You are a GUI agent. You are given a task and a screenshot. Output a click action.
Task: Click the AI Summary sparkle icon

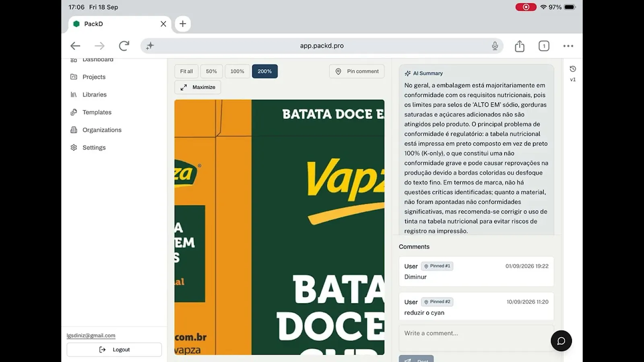coord(408,73)
